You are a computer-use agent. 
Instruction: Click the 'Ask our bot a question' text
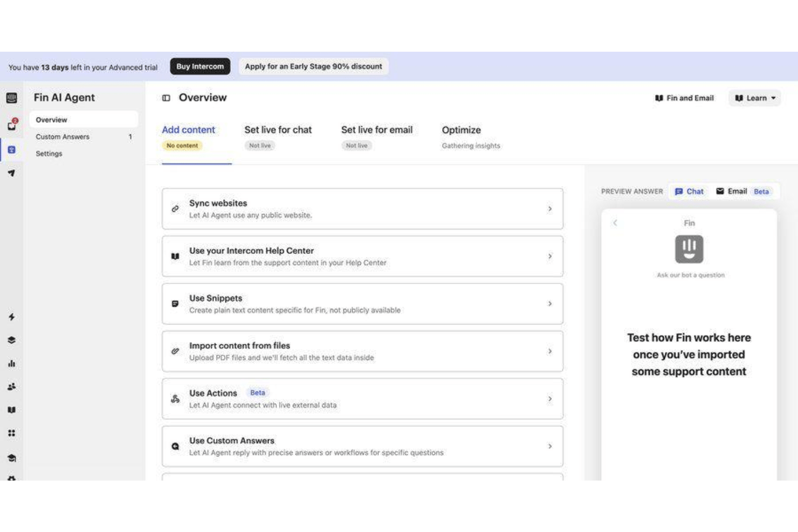click(x=691, y=275)
